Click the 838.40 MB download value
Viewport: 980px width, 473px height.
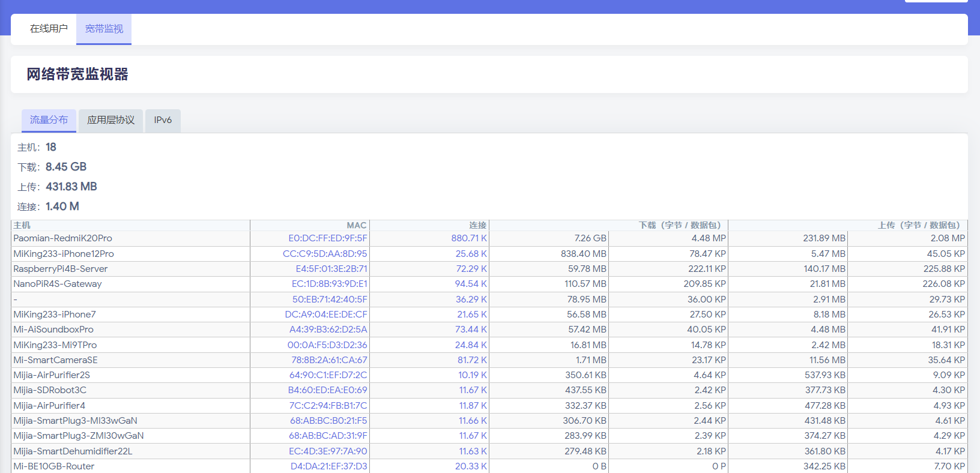[584, 254]
